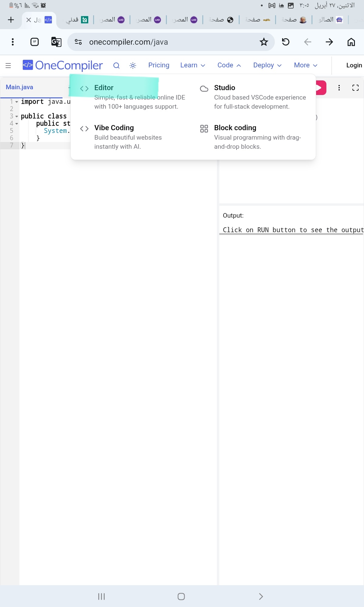This screenshot has width=364, height=607.
Task: Tap Android home button
Action: (x=181, y=596)
